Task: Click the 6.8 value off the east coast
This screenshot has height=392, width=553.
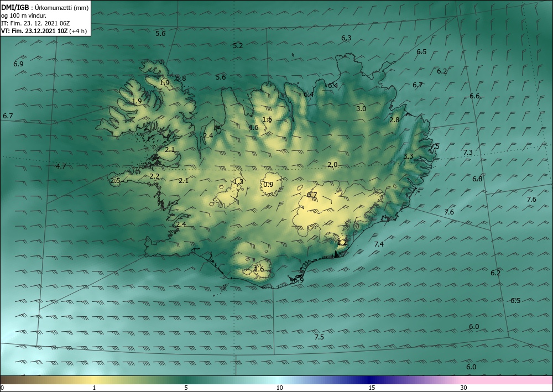Action: (477, 179)
